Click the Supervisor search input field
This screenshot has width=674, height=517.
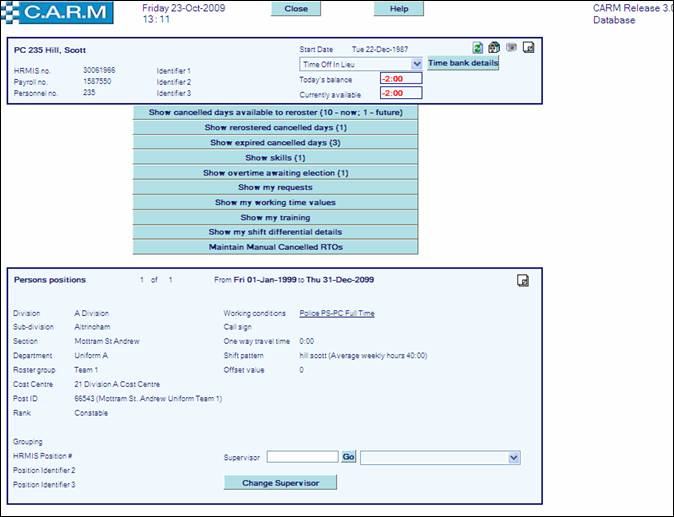pyautogui.click(x=302, y=457)
